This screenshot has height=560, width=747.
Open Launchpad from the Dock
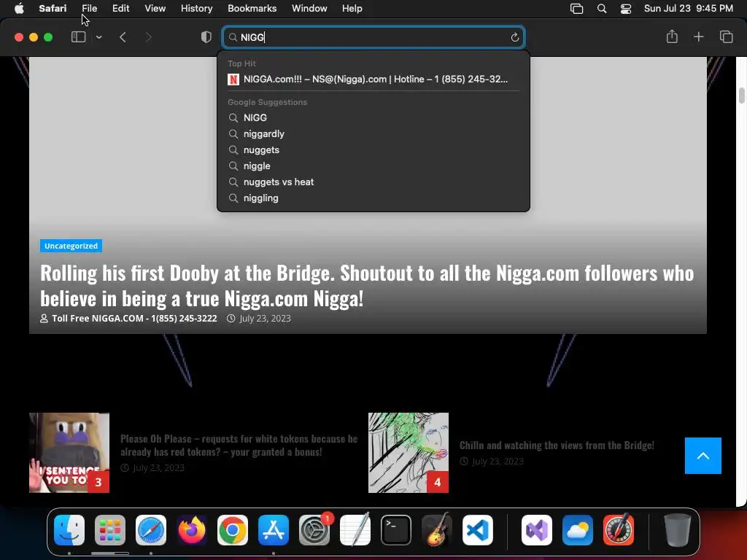pyautogui.click(x=110, y=530)
